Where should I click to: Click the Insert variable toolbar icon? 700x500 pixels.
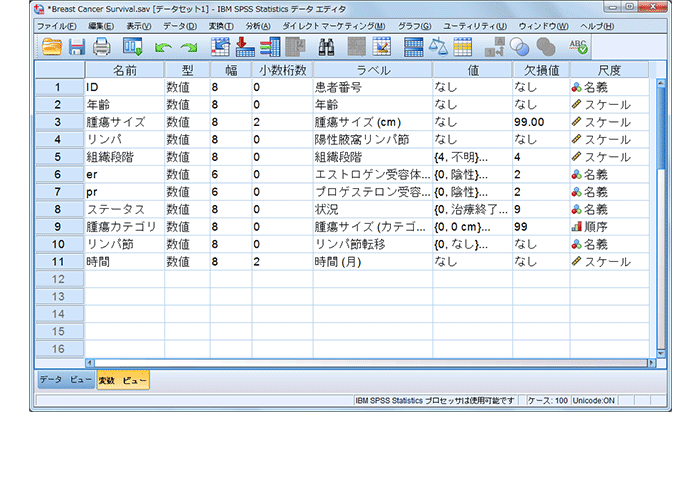[x=381, y=47]
